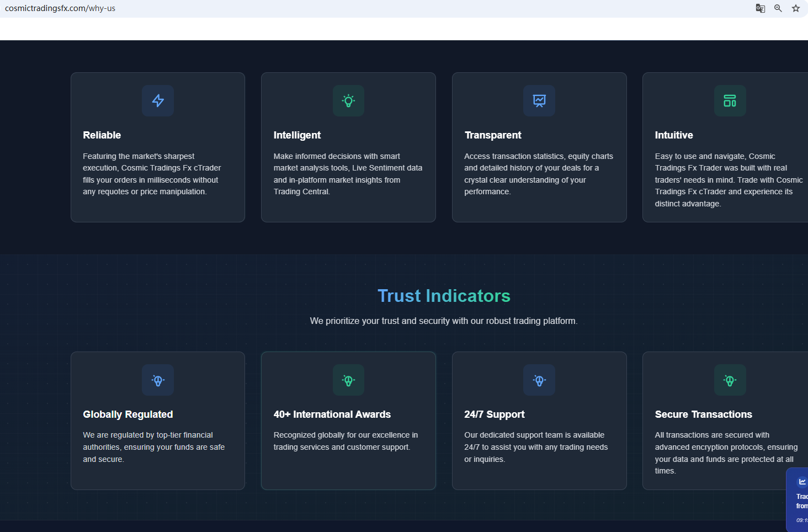Screen dimensions: 808x532
Task: Click the lightning bolt icon above Reliable
Action: click(x=158, y=100)
